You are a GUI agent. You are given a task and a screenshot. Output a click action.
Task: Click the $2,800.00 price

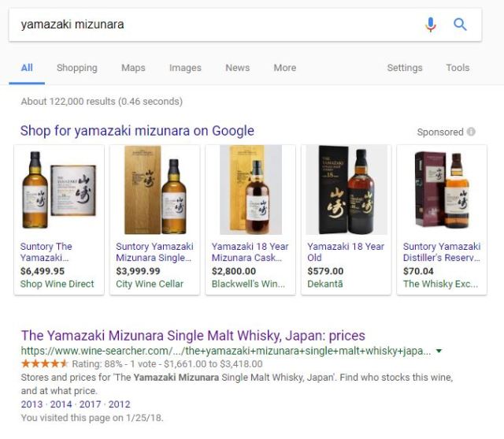click(234, 271)
